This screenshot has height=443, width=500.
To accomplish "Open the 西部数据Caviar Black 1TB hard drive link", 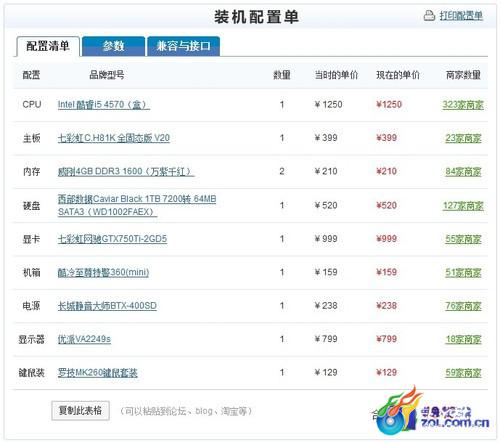I will click(137, 205).
